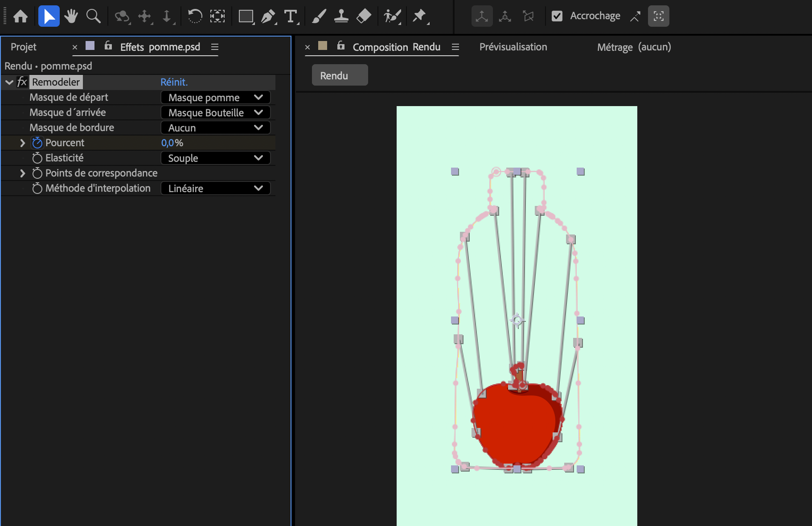Select the Hand tool
The width and height of the screenshot is (812, 526).
(71, 16)
